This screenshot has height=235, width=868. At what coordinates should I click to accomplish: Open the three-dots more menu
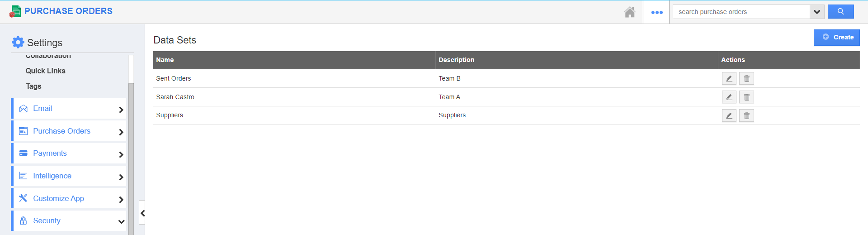coord(656,12)
